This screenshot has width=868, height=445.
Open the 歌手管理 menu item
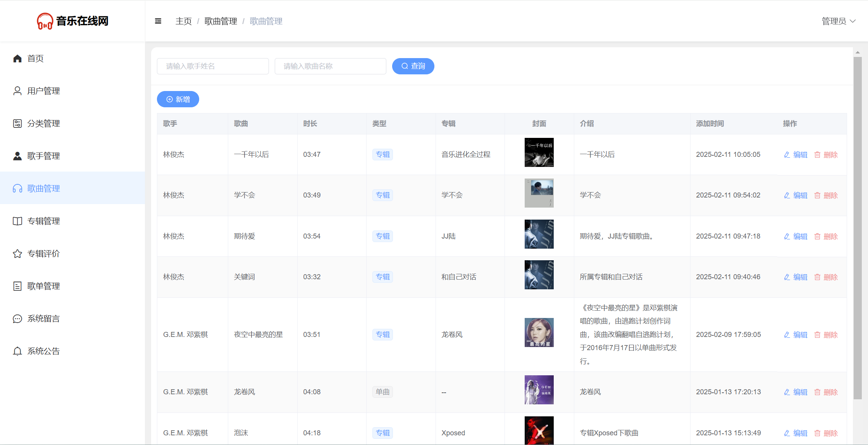43,156
